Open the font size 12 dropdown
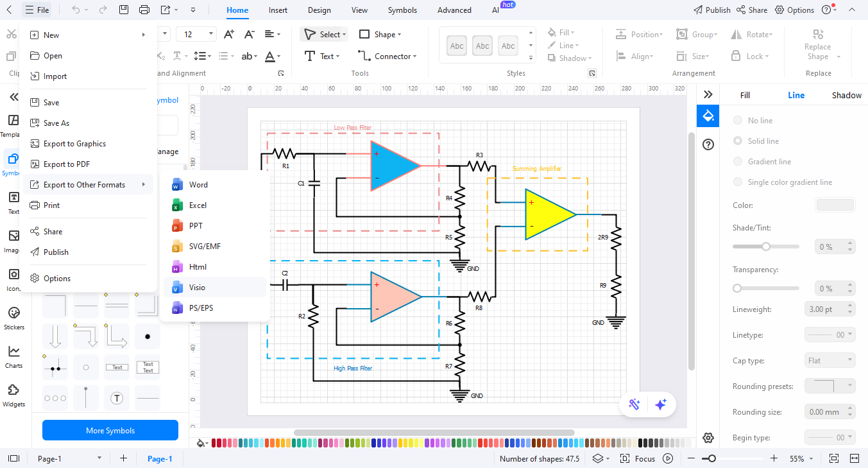The image size is (868, 468). tap(212, 35)
